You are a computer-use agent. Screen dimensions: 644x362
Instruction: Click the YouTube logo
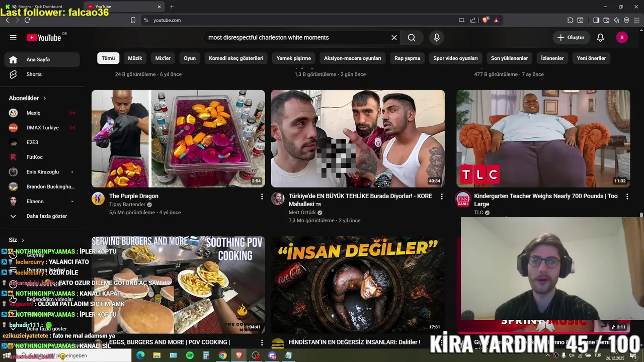coord(44,38)
